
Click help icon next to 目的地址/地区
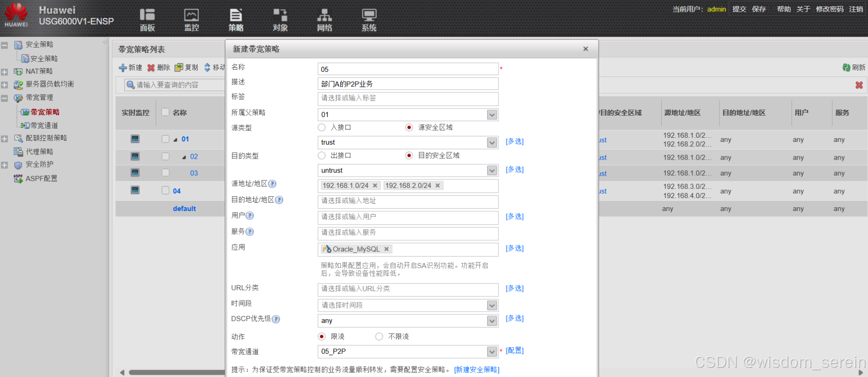click(279, 200)
